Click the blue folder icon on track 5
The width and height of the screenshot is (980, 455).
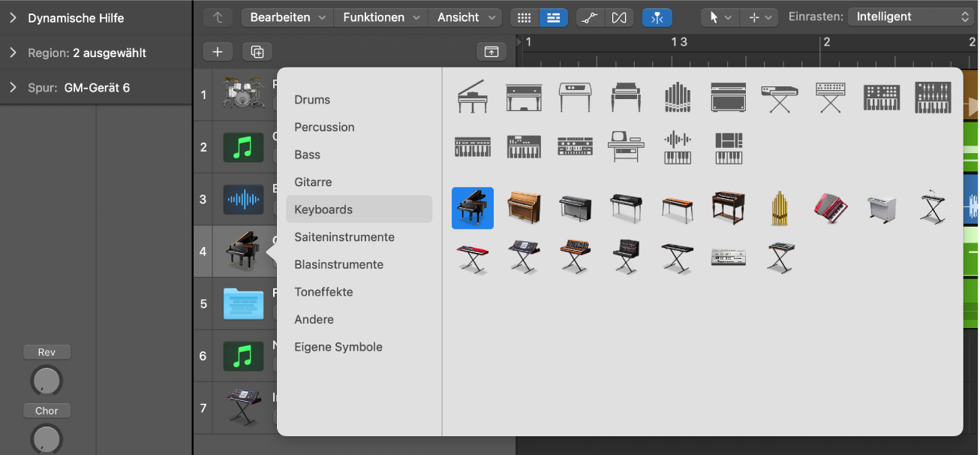pyautogui.click(x=243, y=304)
